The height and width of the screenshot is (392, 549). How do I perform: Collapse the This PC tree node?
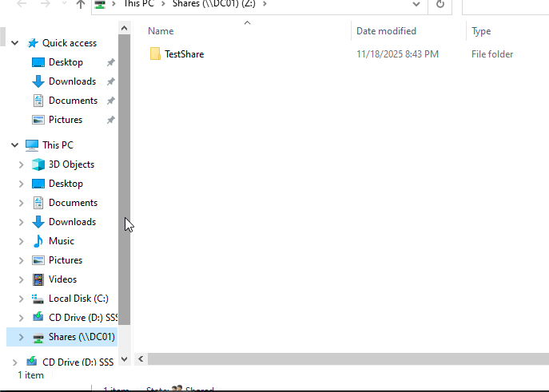pos(14,145)
